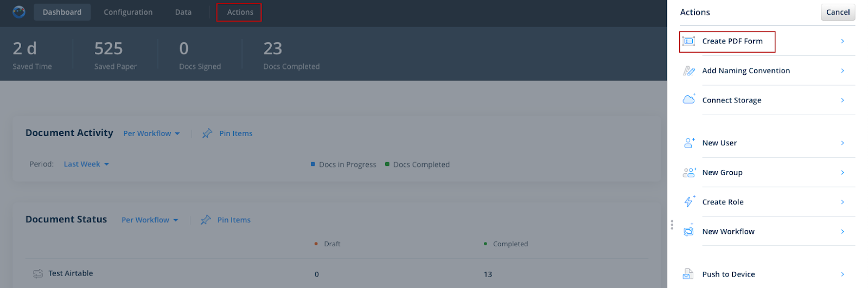868x288 pixels.
Task: Select the Actions tab in the top bar
Action: 239,12
